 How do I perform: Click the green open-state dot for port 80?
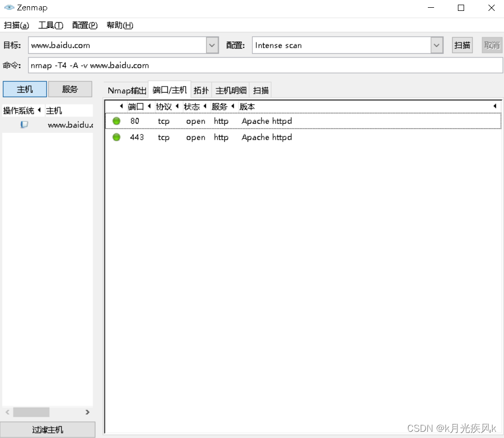[x=117, y=121]
